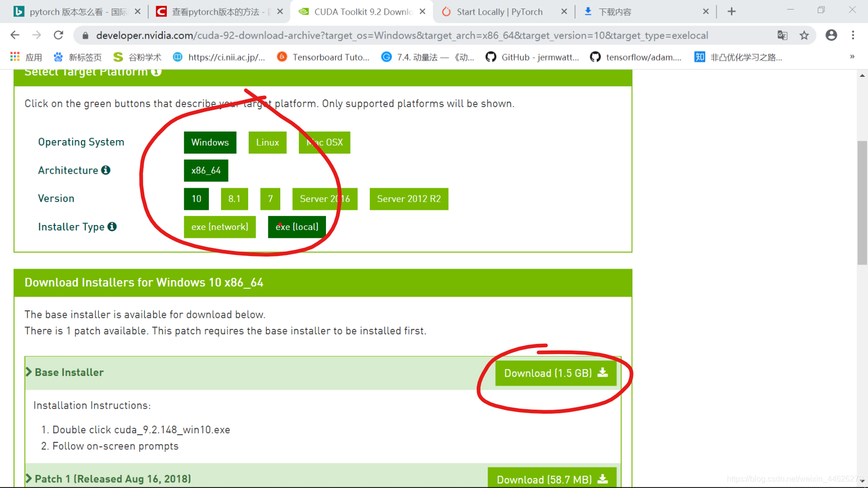The height and width of the screenshot is (488, 868).
Task: Open the apps grid bookmark
Action: [26, 57]
